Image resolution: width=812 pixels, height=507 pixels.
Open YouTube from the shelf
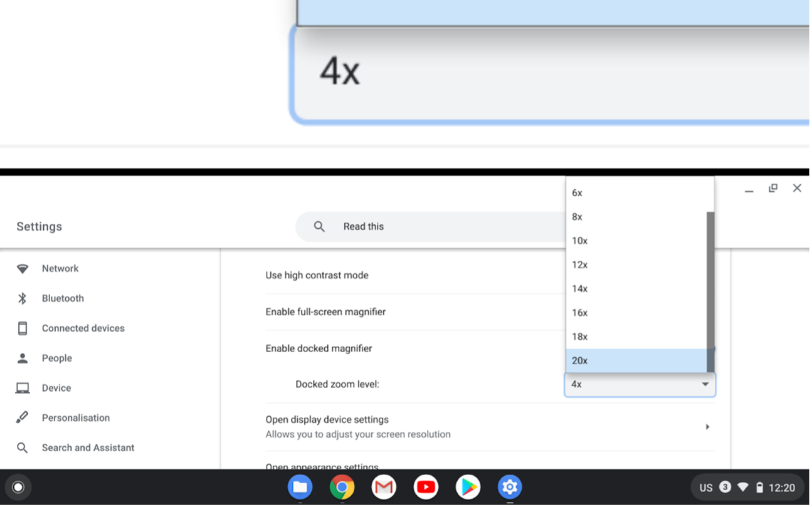click(x=426, y=487)
